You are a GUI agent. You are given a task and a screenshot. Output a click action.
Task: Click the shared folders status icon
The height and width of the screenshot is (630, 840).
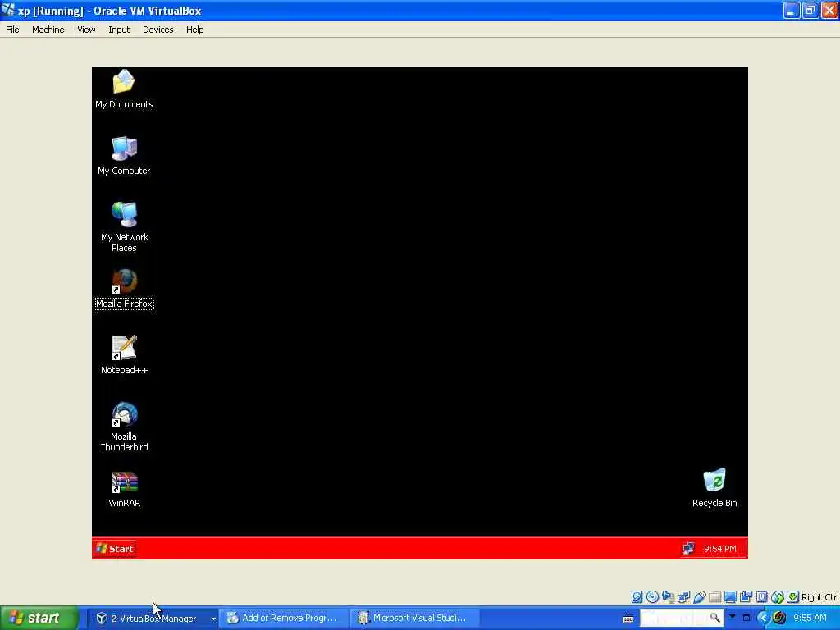714,597
